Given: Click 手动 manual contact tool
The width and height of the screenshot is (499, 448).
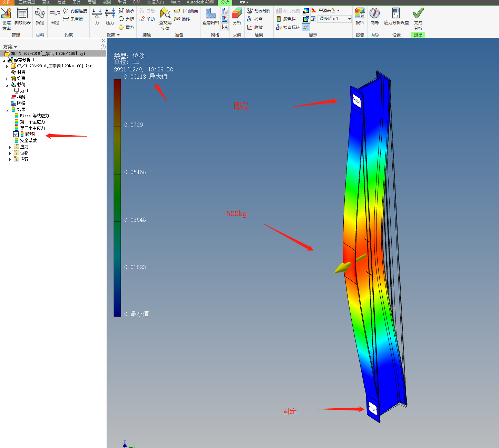Looking at the screenshot, I should click(147, 19).
